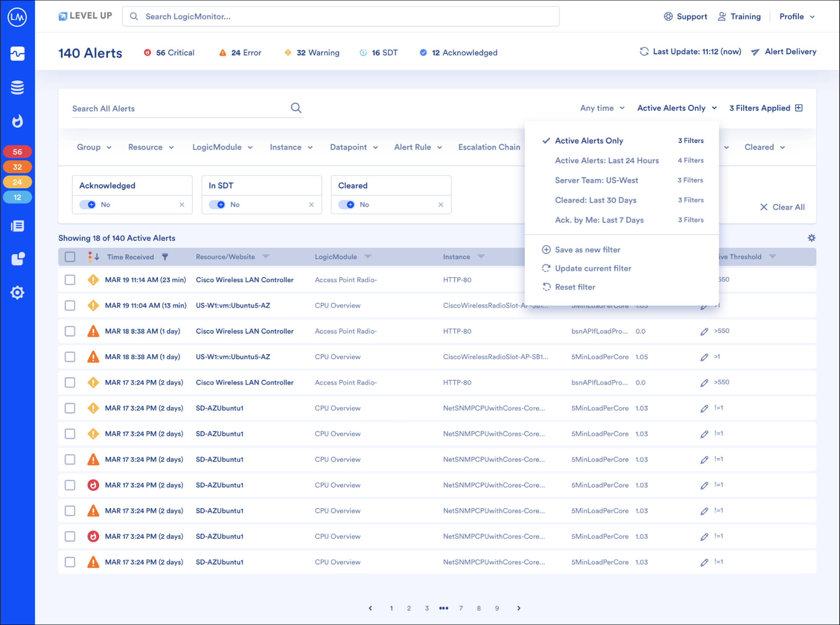Click the table settings gear icon

pyautogui.click(x=811, y=238)
